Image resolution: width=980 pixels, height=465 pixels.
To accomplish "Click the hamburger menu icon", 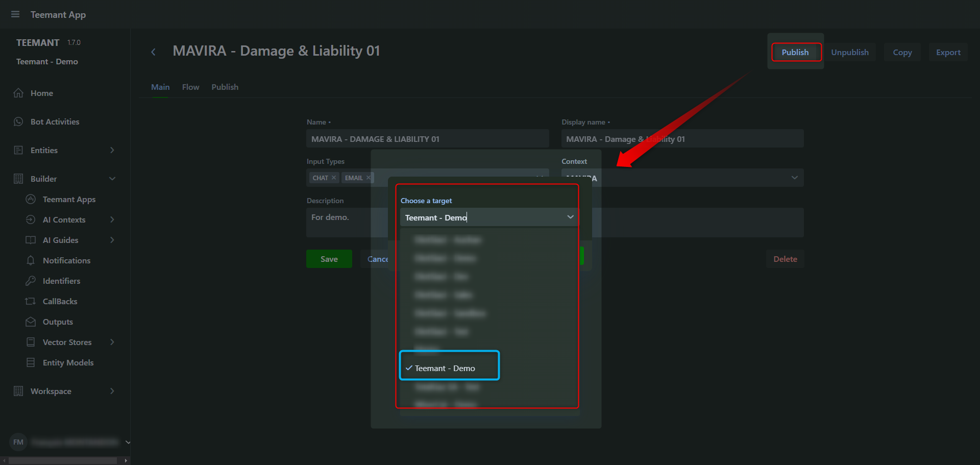I will [x=15, y=14].
